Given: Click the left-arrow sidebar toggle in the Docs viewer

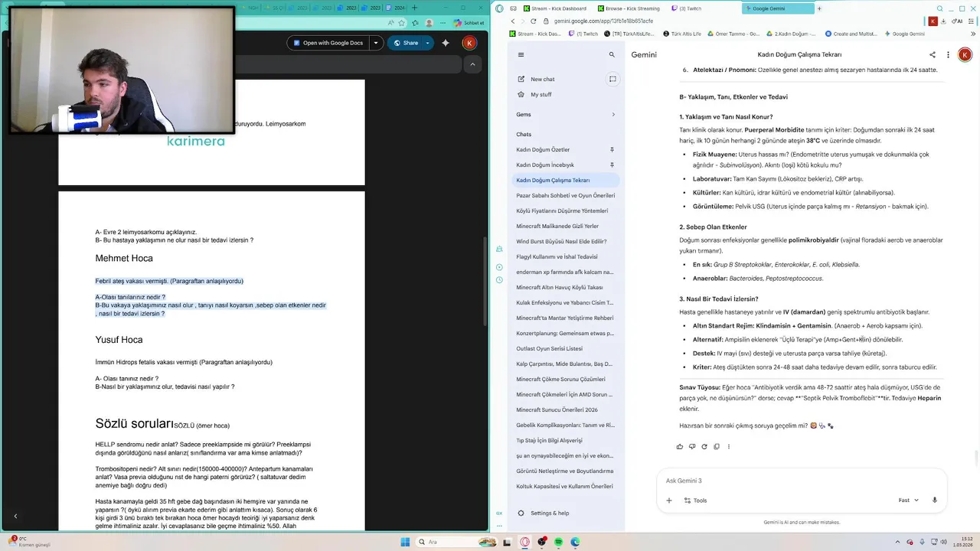Looking at the screenshot, I should (15, 517).
